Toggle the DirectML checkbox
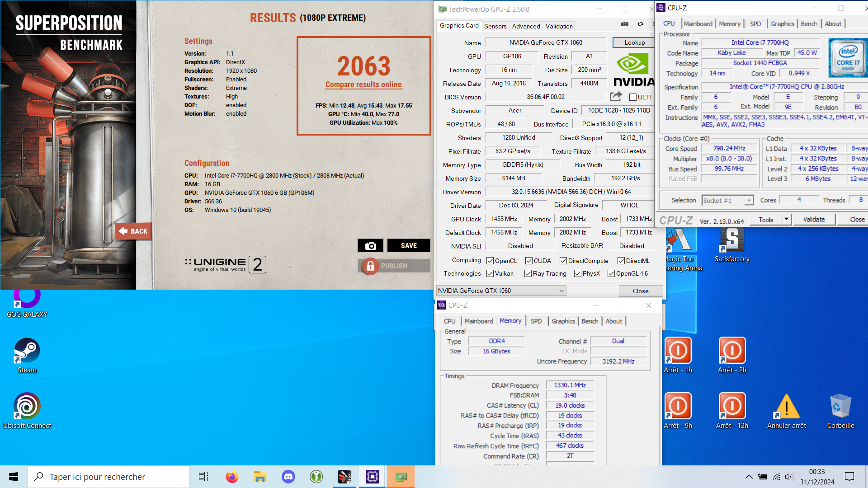Image resolution: width=868 pixels, height=488 pixels. pos(621,261)
